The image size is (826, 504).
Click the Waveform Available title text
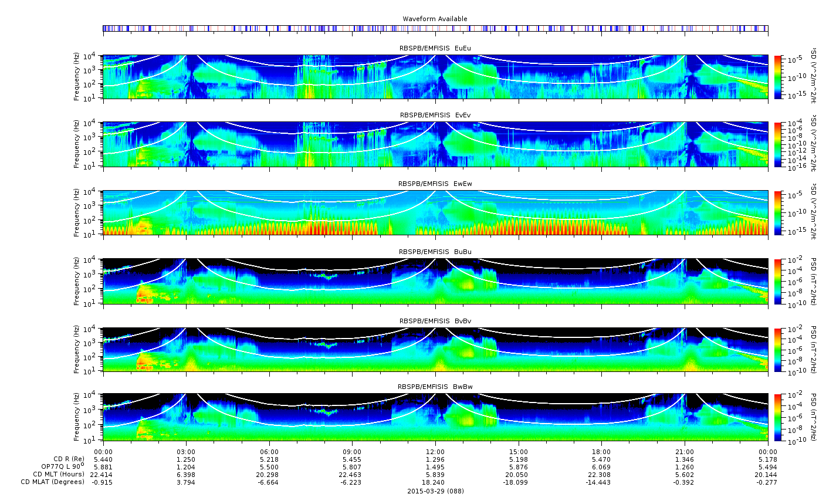pyautogui.click(x=435, y=19)
